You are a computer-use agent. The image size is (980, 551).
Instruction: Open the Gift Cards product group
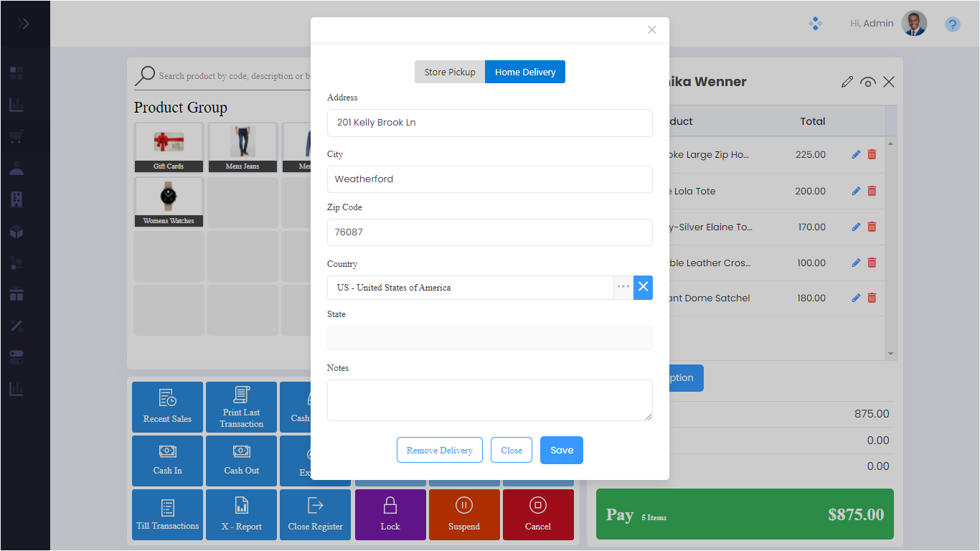click(169, 147)
